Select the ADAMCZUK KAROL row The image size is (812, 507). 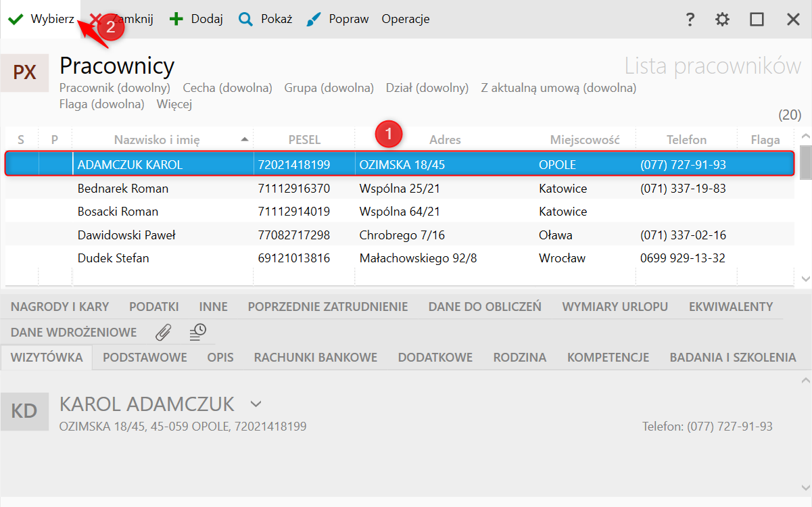tap(399, 164)
